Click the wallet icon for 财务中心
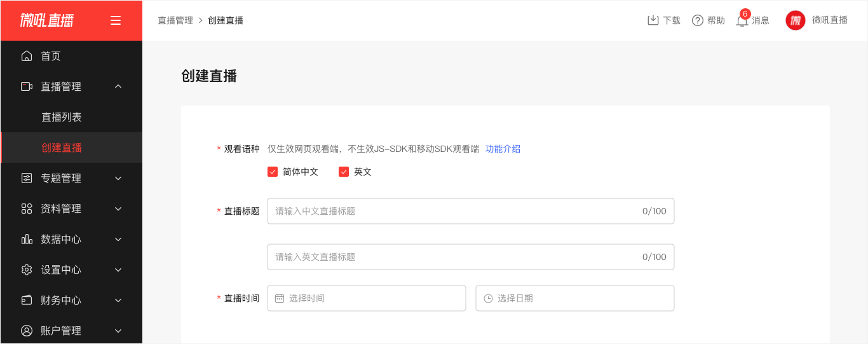The image size is (868, 344). pos(27,300)
